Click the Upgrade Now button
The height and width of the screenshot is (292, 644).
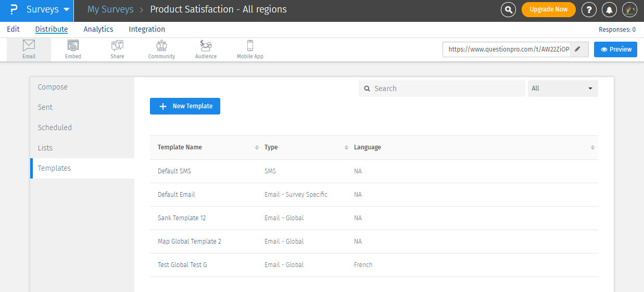pyautogui.click(x=548, y=9)
